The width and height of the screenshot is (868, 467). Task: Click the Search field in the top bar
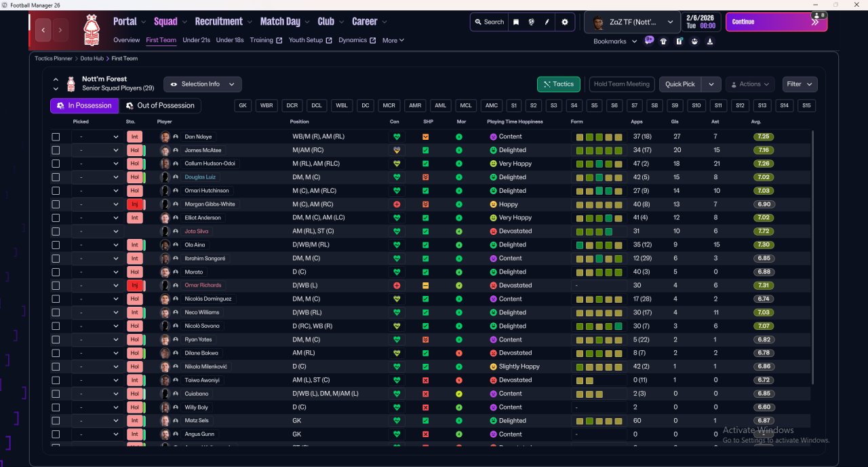(488, 22)
